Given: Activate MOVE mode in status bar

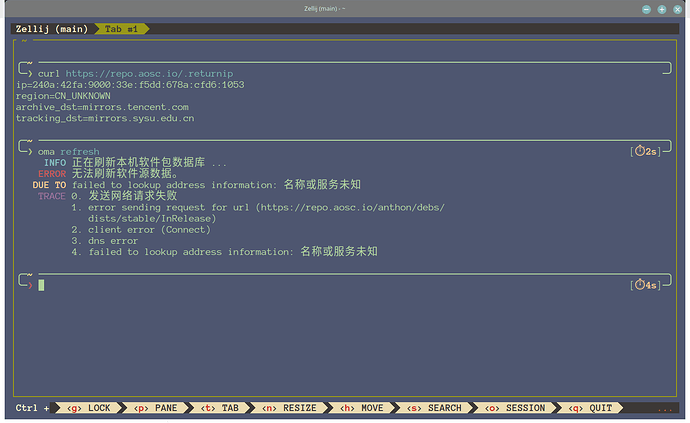Looking at the screenshot, I should (x=361, y=408).
